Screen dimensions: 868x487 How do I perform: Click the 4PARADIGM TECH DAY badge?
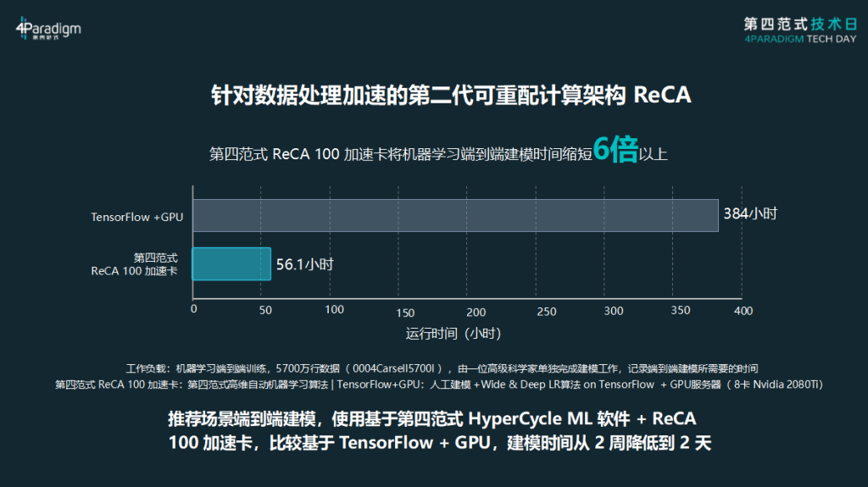800,30
